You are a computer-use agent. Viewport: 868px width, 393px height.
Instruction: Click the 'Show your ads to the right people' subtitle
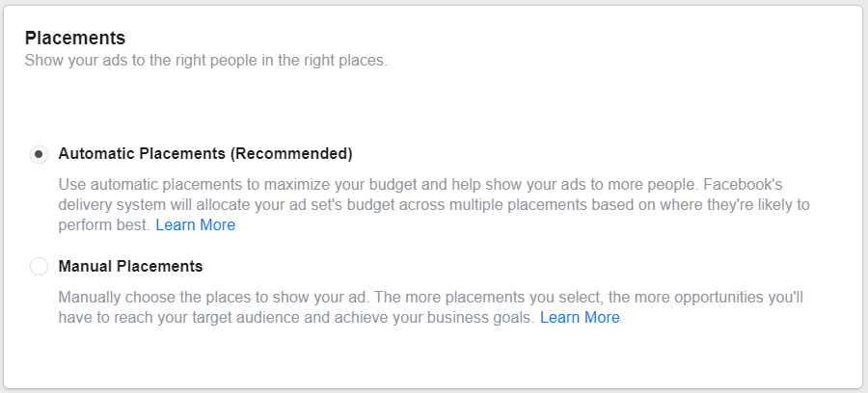point(206,61)
